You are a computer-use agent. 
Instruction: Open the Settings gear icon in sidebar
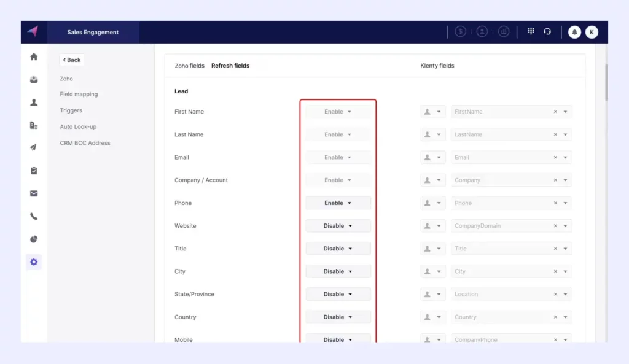[34, 262]
